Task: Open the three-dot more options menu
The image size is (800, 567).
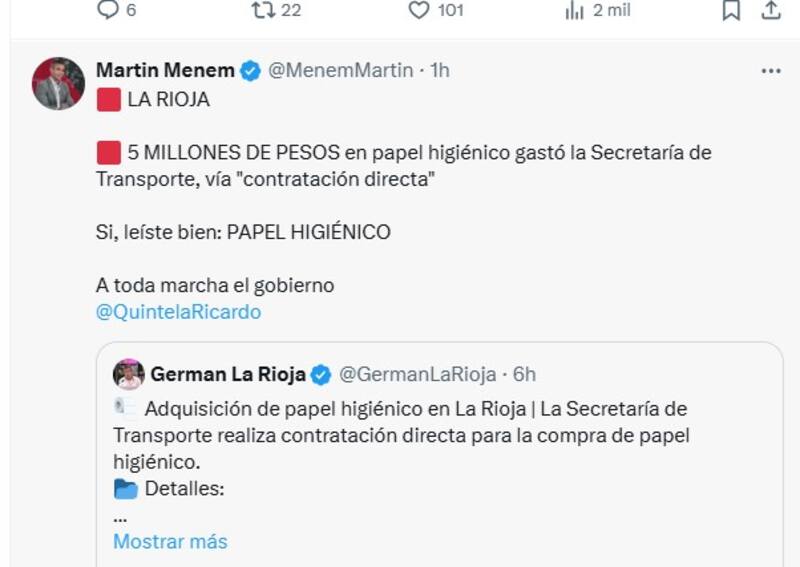Action: 770,71
